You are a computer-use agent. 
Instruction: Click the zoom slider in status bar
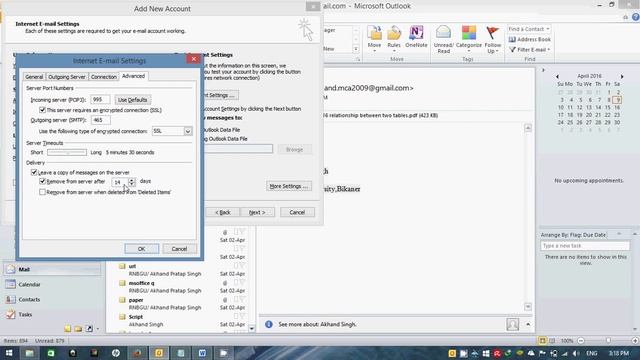[x=608, y=340]
